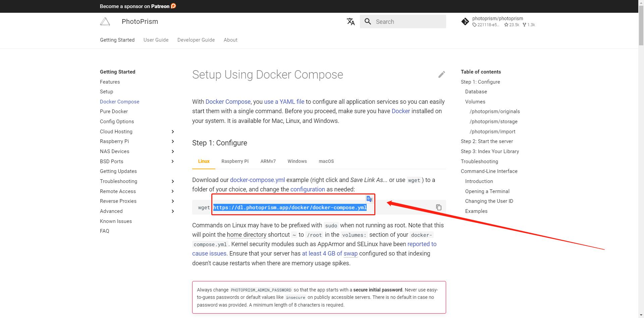Screen dimensions: 644x318
Task: Open the language translation selector icon
Action: coord(351,21)
